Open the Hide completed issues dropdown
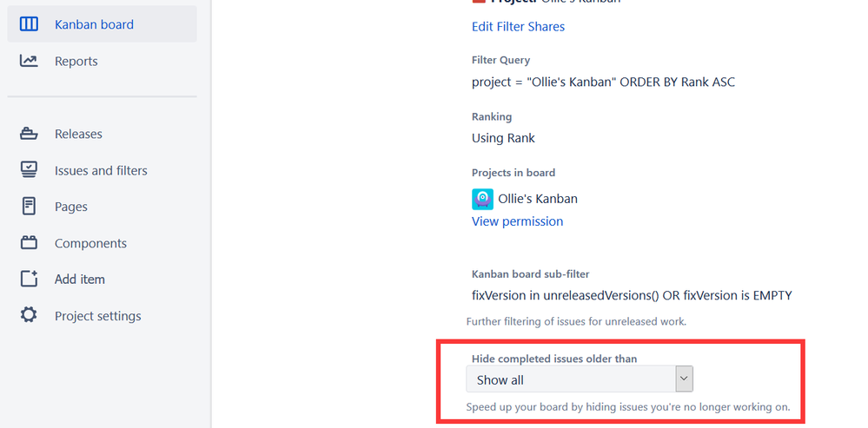Image resolution: width=868 pixels, height=428 pixels. point(579,379)
